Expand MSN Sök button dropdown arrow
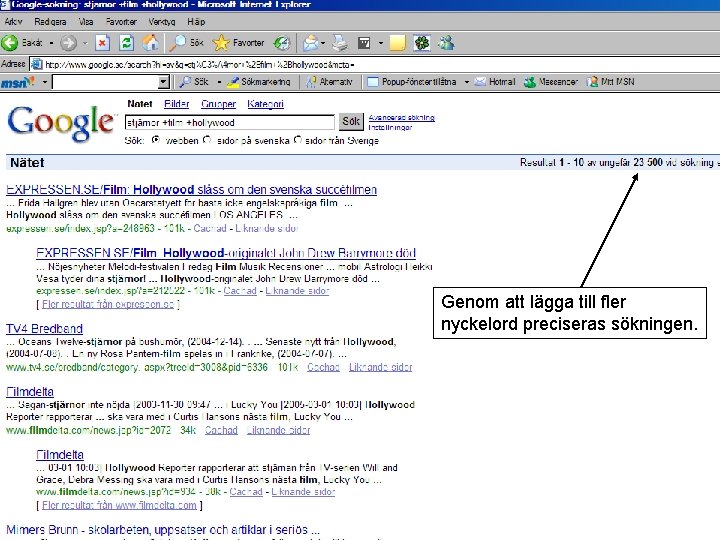 click(x=219, y=82)
